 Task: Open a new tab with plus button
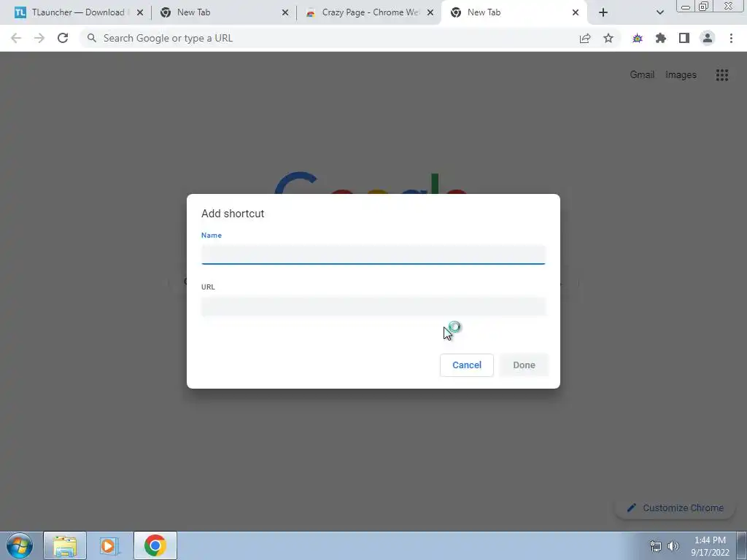click(x=603, y=12)
